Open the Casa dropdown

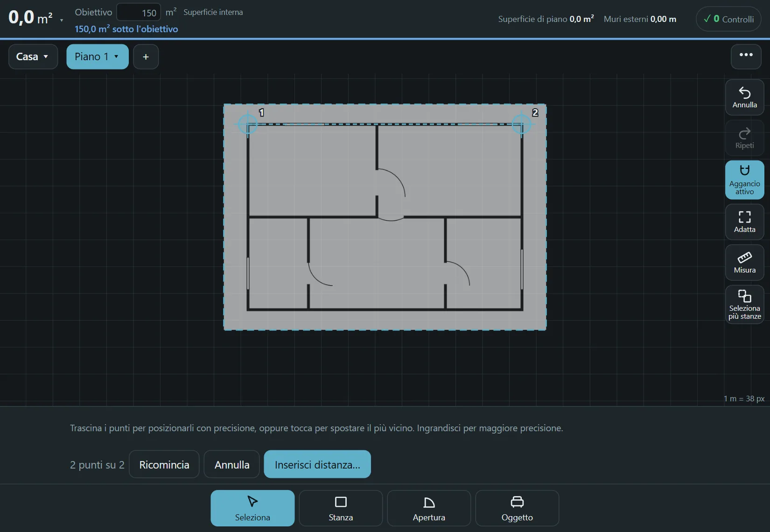coord(33,56)
